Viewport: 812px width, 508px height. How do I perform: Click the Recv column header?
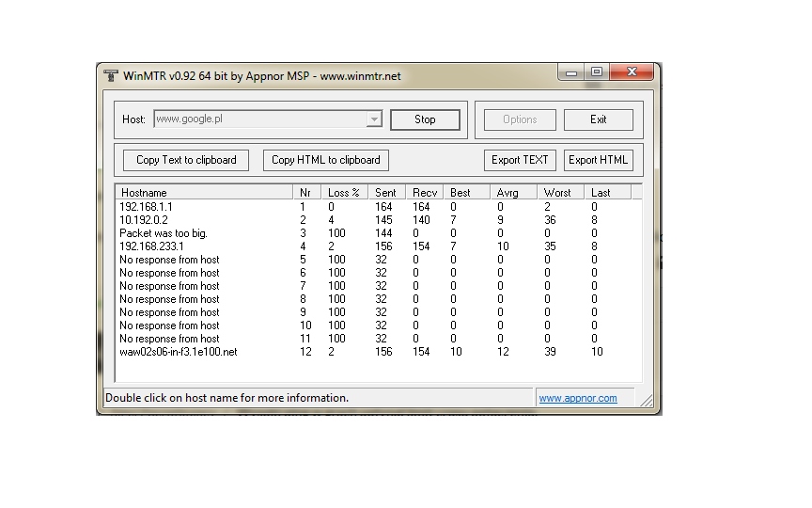(x=425, y=192)
